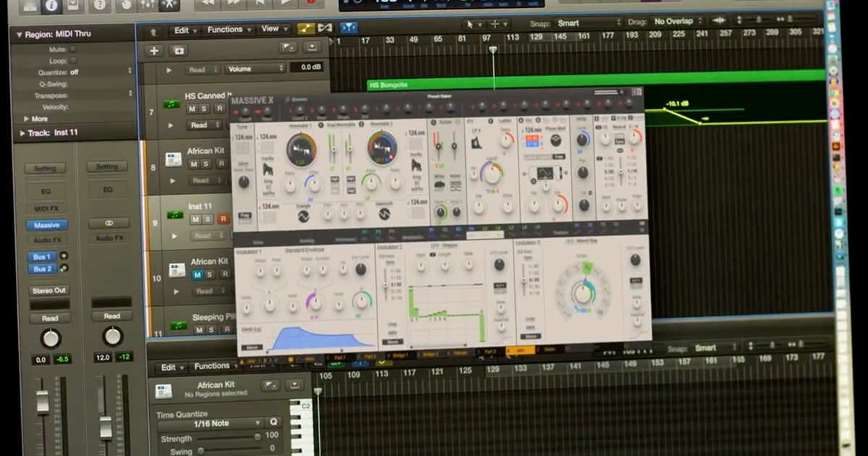Click the Triangle waveform icon in Massive X

click(303, 216)
